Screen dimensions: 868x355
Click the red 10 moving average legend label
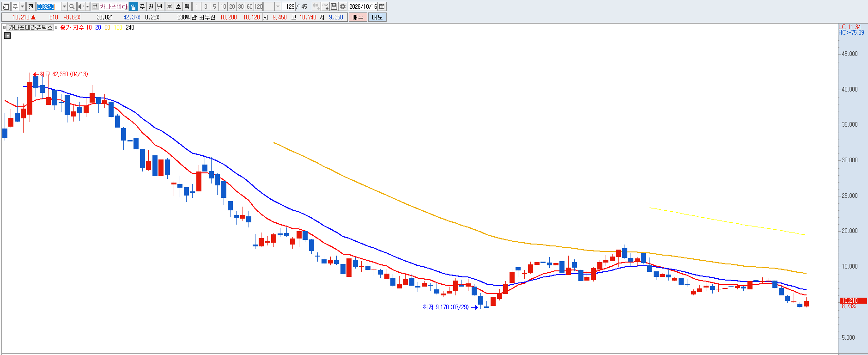point(89,27)
